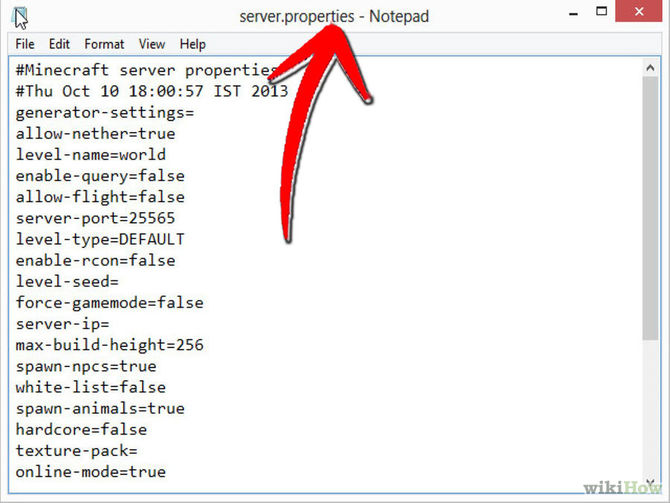
Task: Open the View menu
Action: click(152, 44)
